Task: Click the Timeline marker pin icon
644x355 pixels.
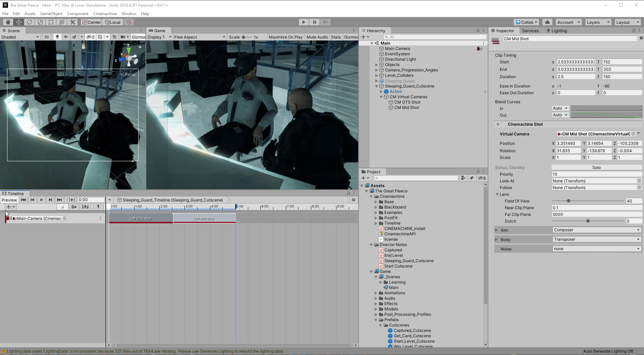Action: (98, 207)
